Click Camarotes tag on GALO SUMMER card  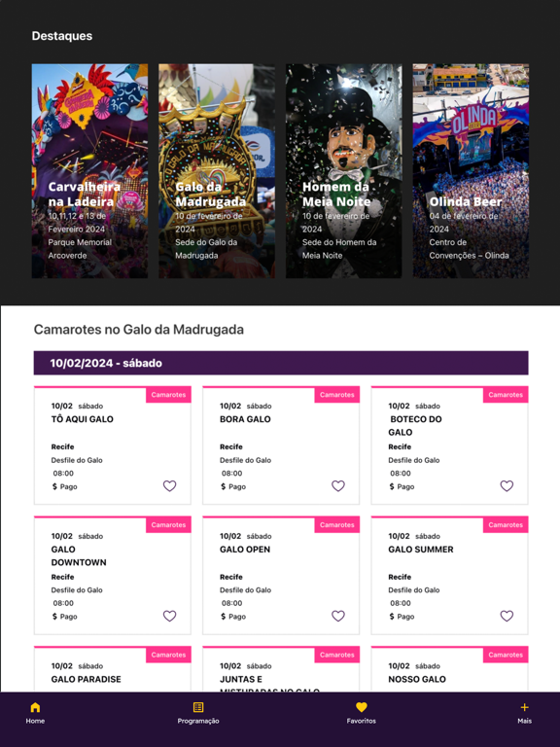[506, 525]
